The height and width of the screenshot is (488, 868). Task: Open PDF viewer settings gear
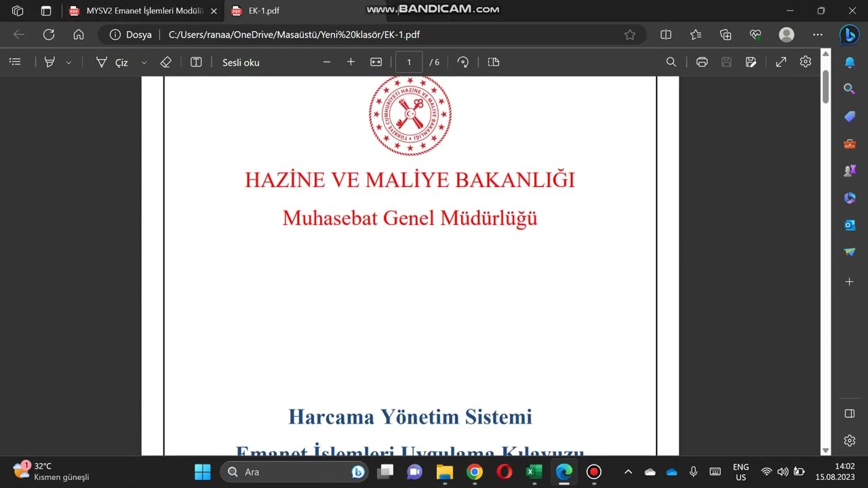pos(806,62)
